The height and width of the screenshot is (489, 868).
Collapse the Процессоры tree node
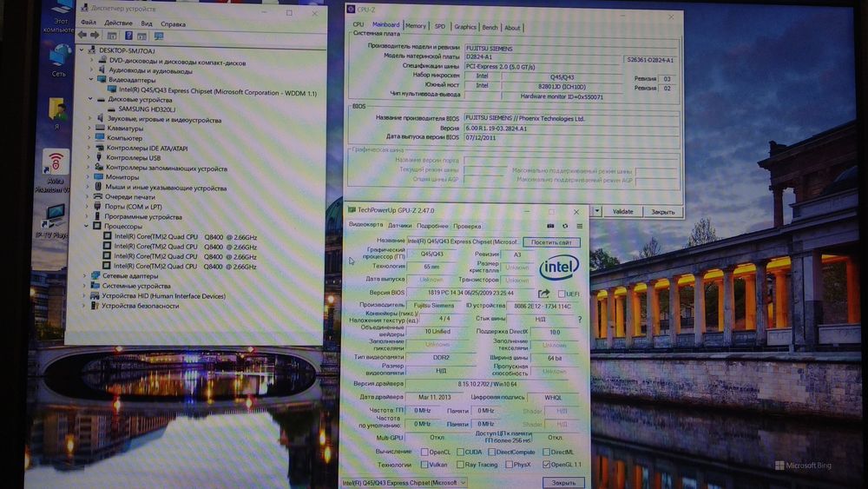(x=86, y=226)
